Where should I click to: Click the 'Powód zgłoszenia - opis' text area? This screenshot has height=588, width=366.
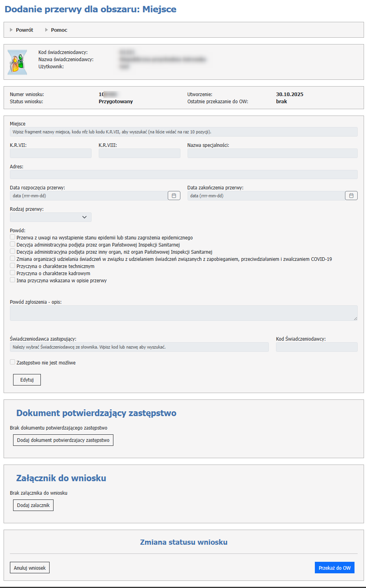[x=184, y=313]
